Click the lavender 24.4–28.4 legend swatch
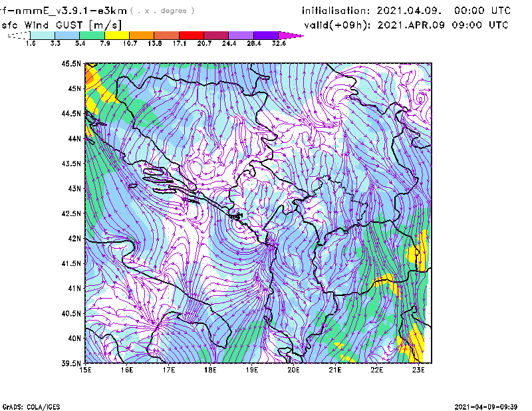The height and width of the screenshot is (411, 532). coord(241,35)
